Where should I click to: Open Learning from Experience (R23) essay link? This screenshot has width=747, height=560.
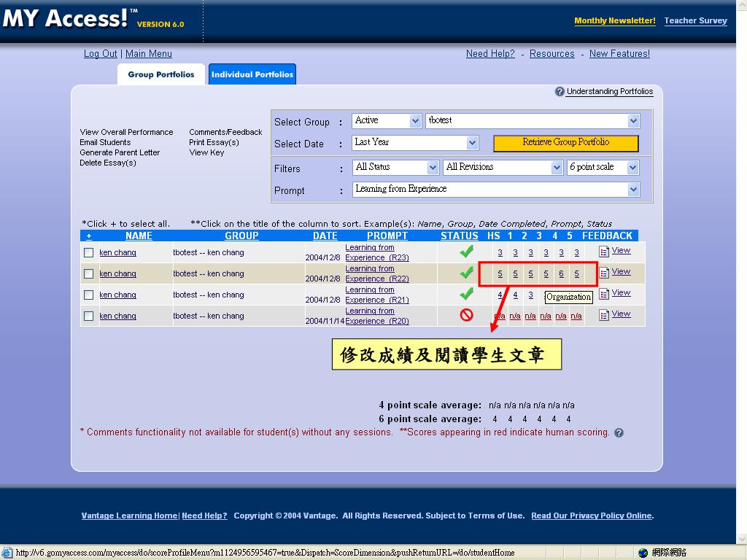377,252
